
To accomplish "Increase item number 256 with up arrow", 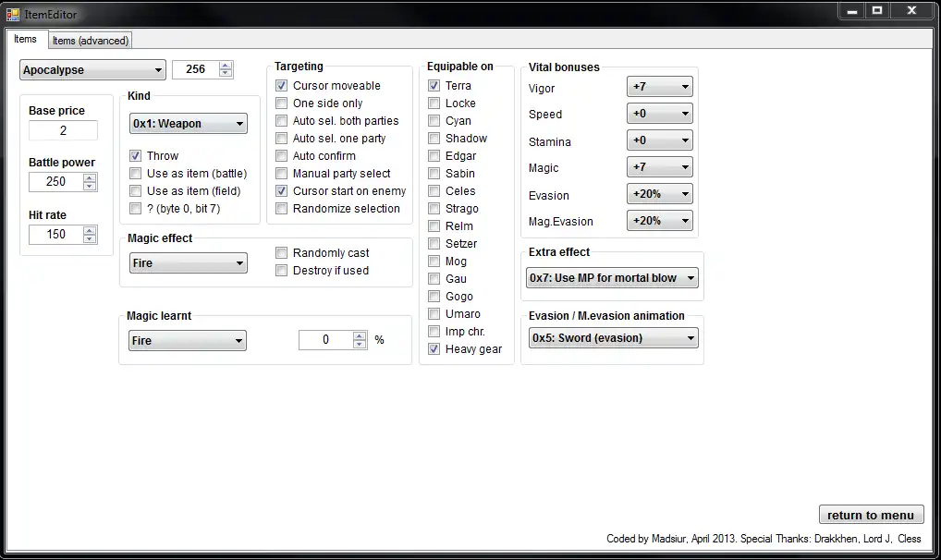I will pos(226,66).
